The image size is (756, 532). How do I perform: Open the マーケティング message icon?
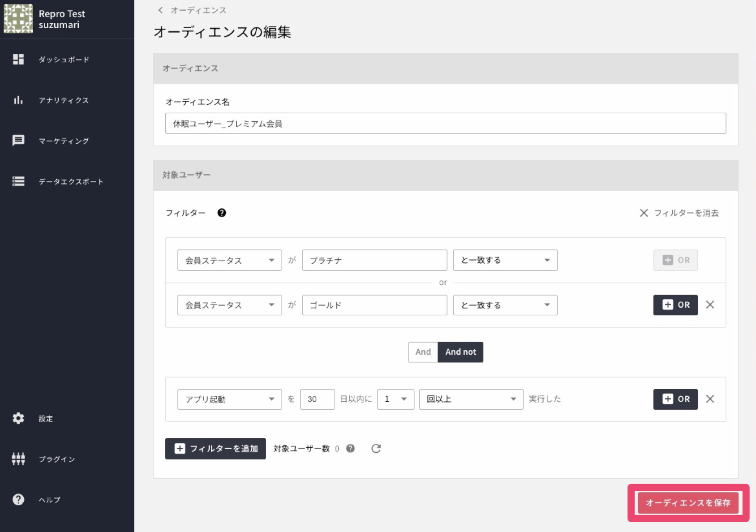(x=18, y=141)
